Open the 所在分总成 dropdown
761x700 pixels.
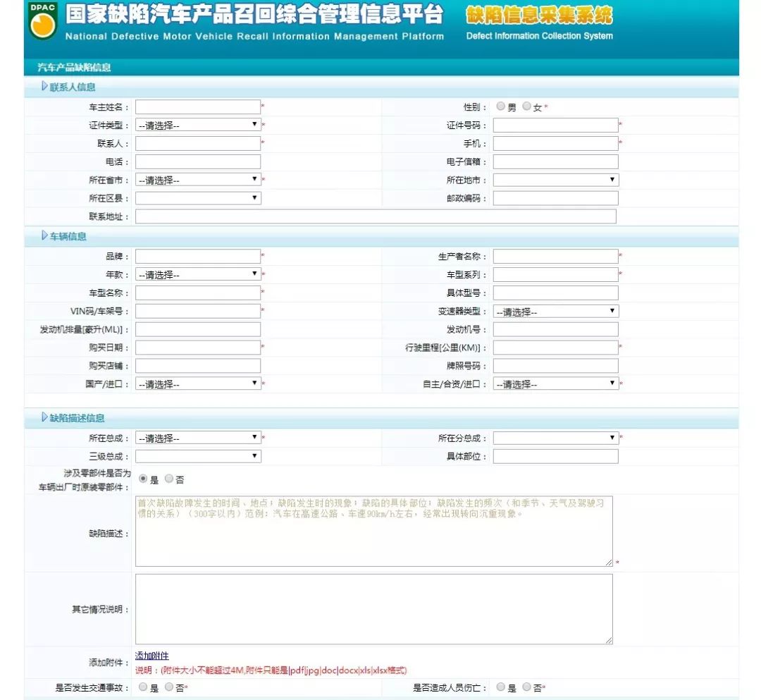point(556,438)
